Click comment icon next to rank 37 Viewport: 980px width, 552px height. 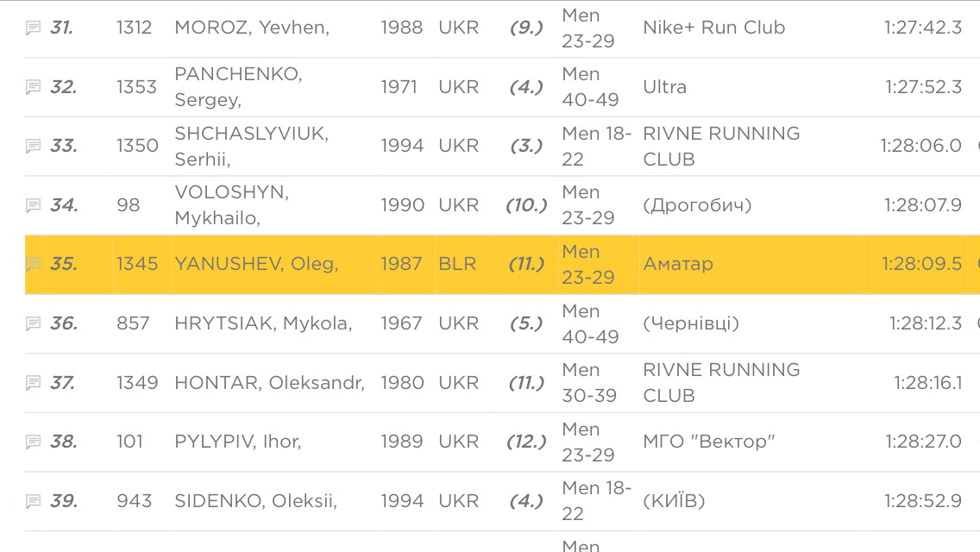coord(33,383)
